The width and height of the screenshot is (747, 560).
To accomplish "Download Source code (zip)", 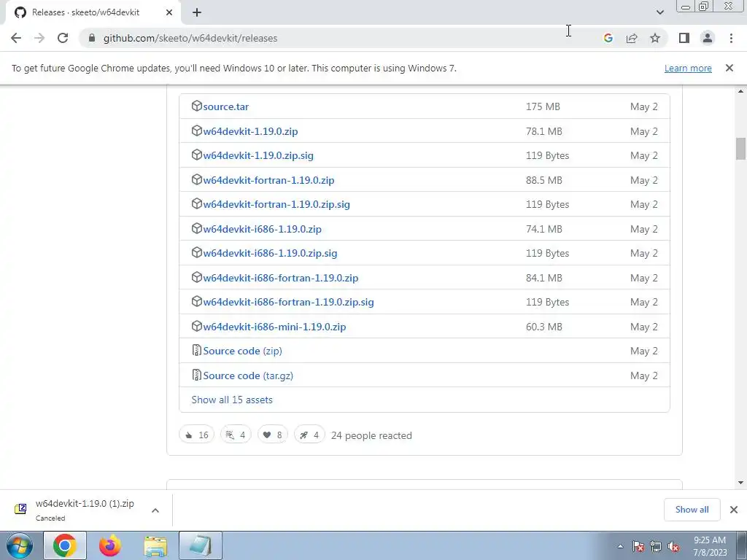I will click(242, 351).
